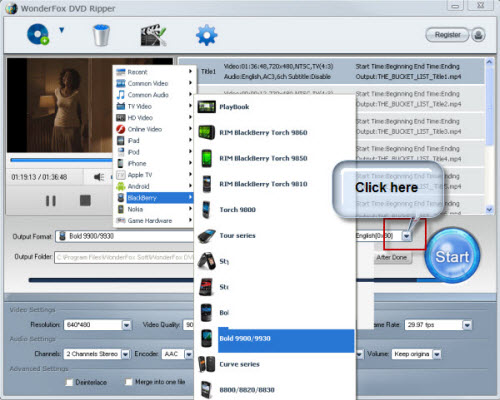Open the Resolution 640*480 dropdown

(126, 325)
